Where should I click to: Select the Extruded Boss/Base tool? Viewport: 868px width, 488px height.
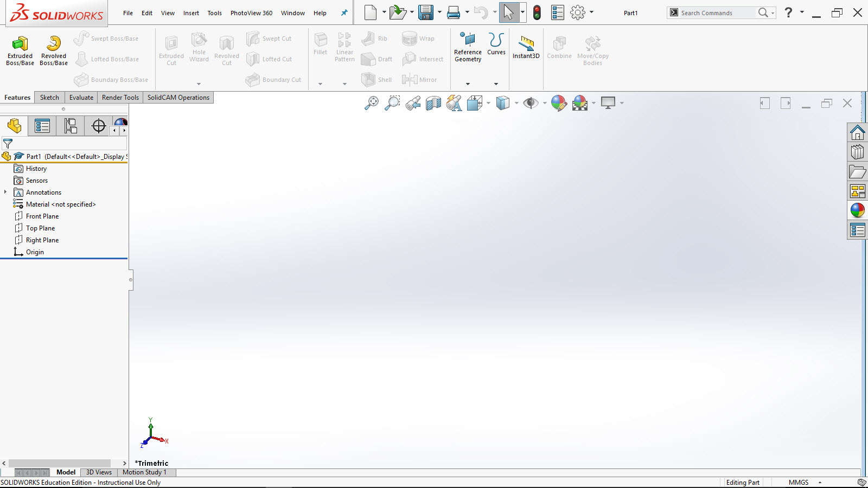coord(20,50)
